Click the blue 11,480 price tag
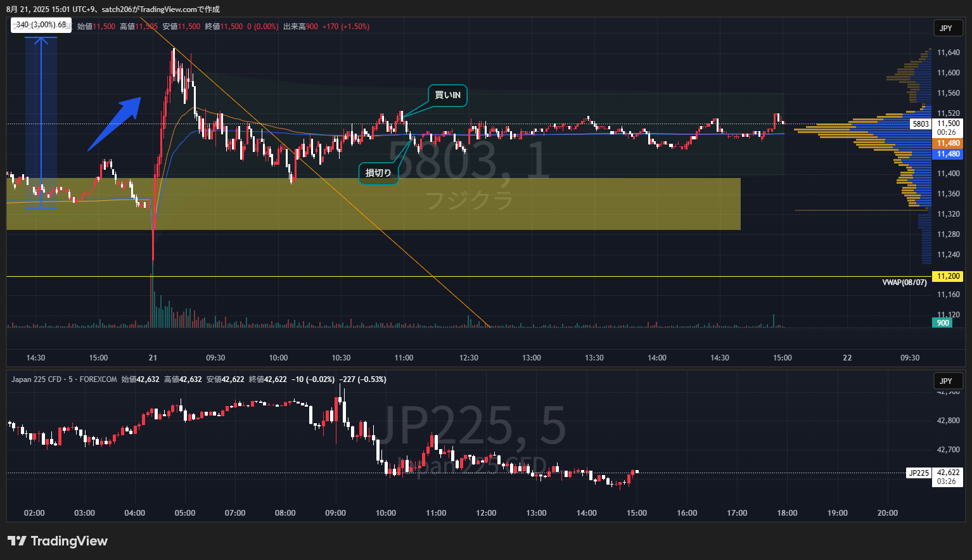 [948, 154]
